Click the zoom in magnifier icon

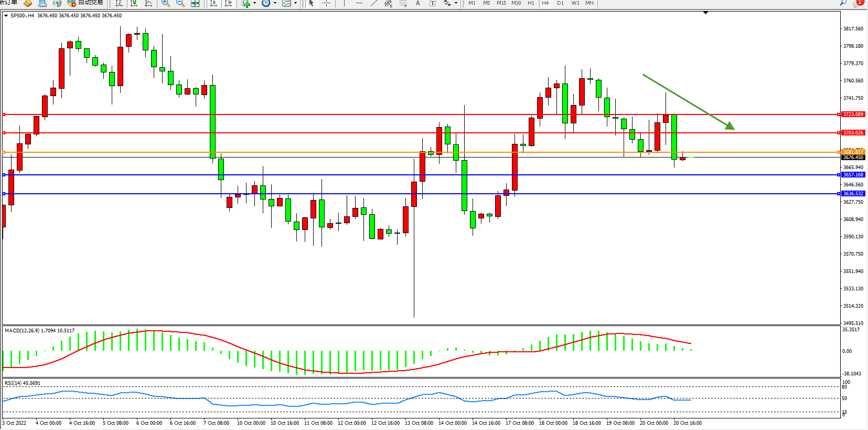[x=166, y=3]
